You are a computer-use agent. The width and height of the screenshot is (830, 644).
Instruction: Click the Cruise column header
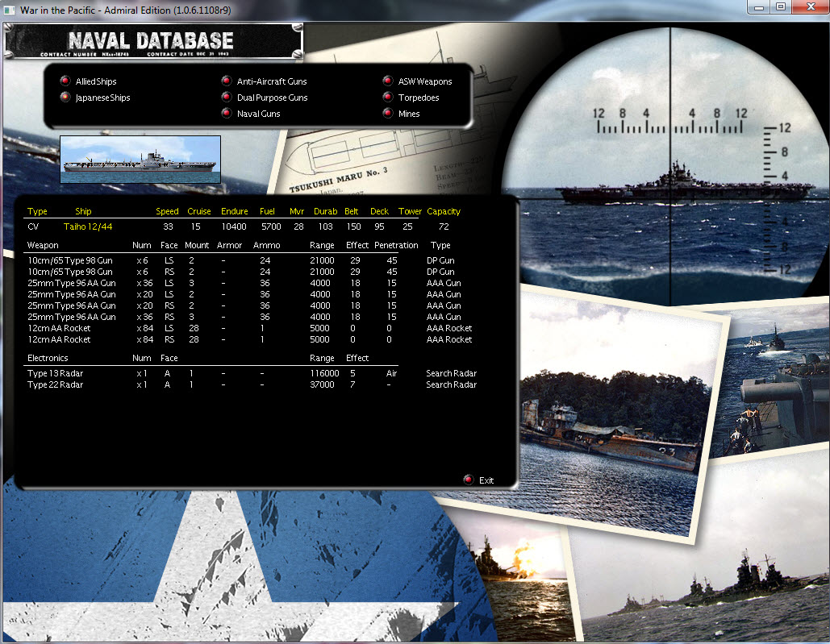tap(199, 211)
